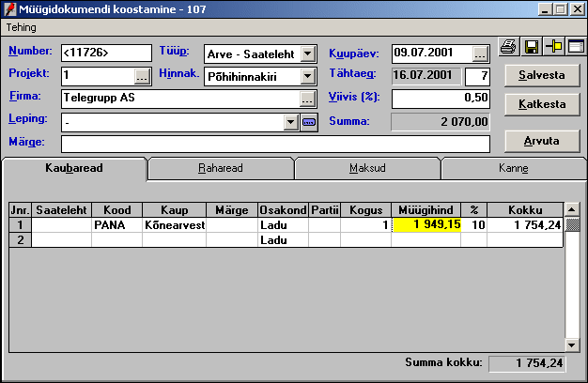This screenshot has width=588, height=383.
Task: Expand the Tüüp dropdown
Action: (x=307, y=53)
